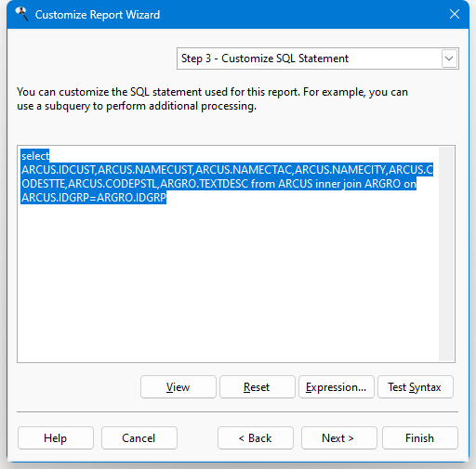Open the Step 3 Customize SQL Statement combo box
This screenshot has height=469, width=476.
click(318, 59)
